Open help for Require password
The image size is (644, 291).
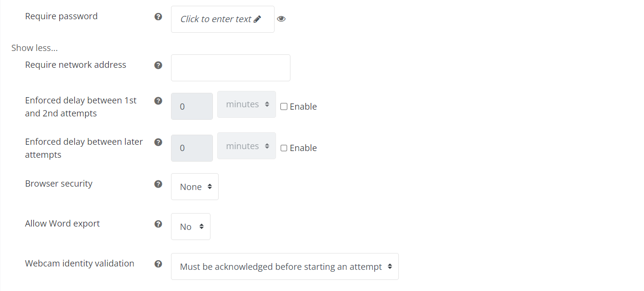point(158,17)
